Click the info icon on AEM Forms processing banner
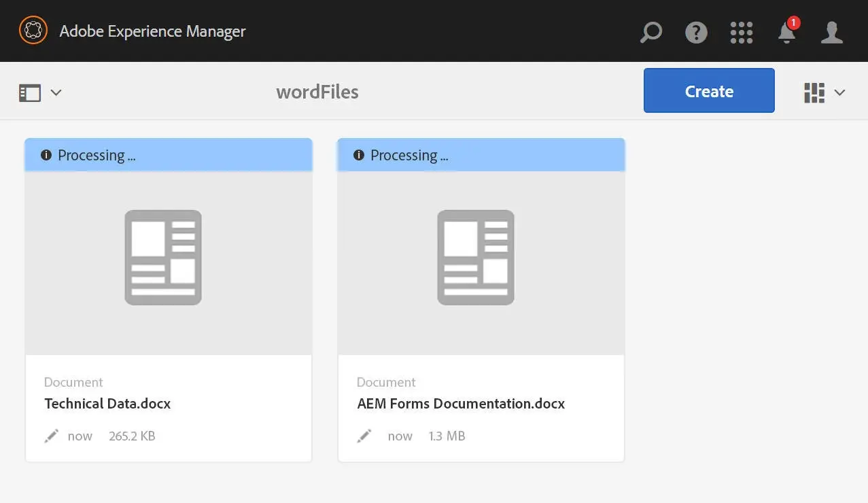 point(359,155)
